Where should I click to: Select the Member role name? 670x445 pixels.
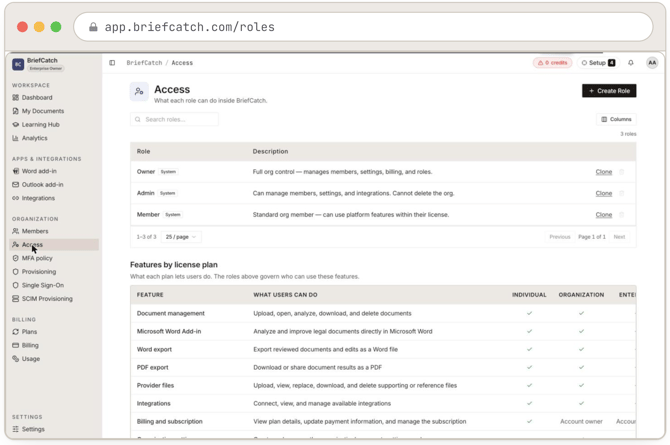click(148, 215)
